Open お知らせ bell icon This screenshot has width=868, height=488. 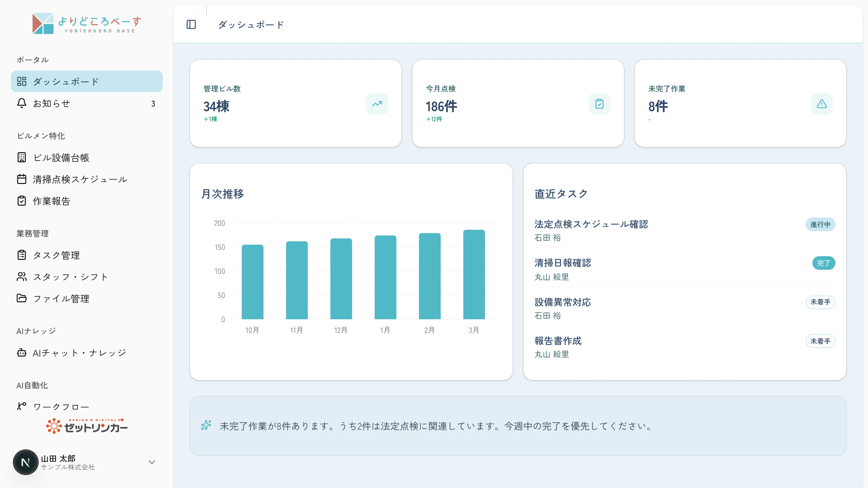22,103
